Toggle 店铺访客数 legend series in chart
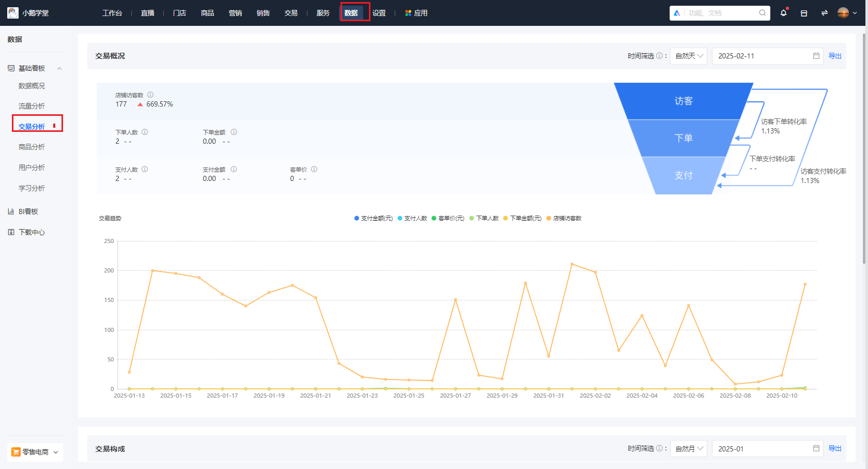Image resolution: width=868 pixels, height=469 pixels. 564,218
